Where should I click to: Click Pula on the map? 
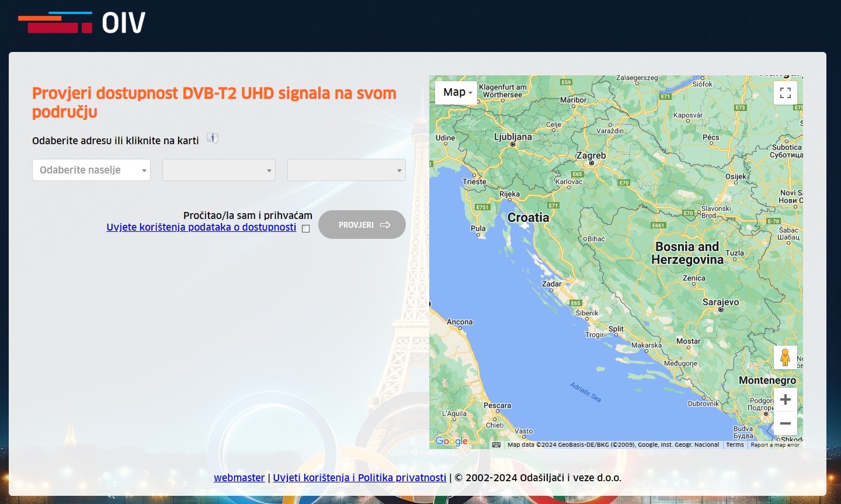pyautogui.click(x=478, y=228)
